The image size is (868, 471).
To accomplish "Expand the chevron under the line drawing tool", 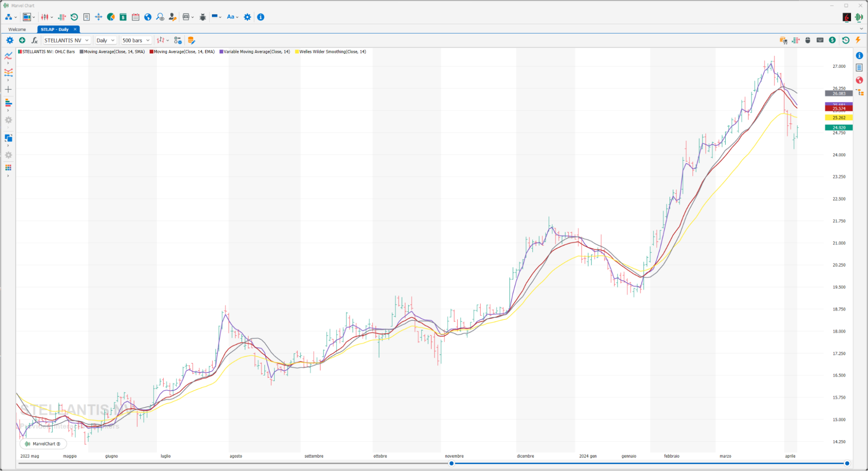I will [x=8, y=63].
